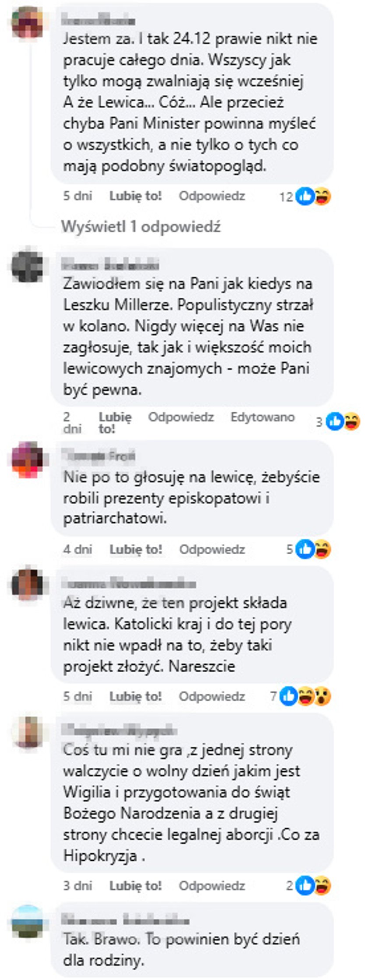
Task: Click the laughing emoji on the Hipokryzja comment
Action: pyautogui.click(x=322, y=885)
